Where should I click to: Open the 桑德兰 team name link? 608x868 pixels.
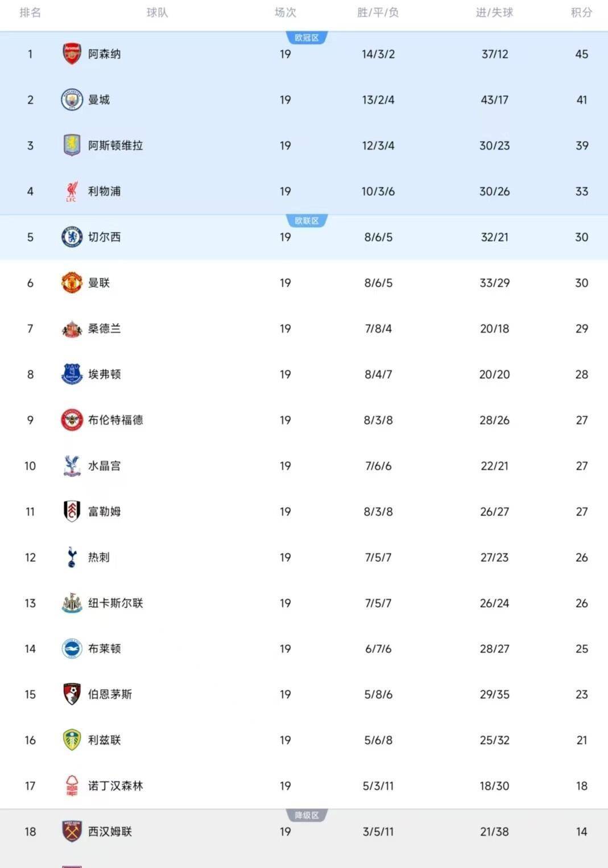[104, 329]
